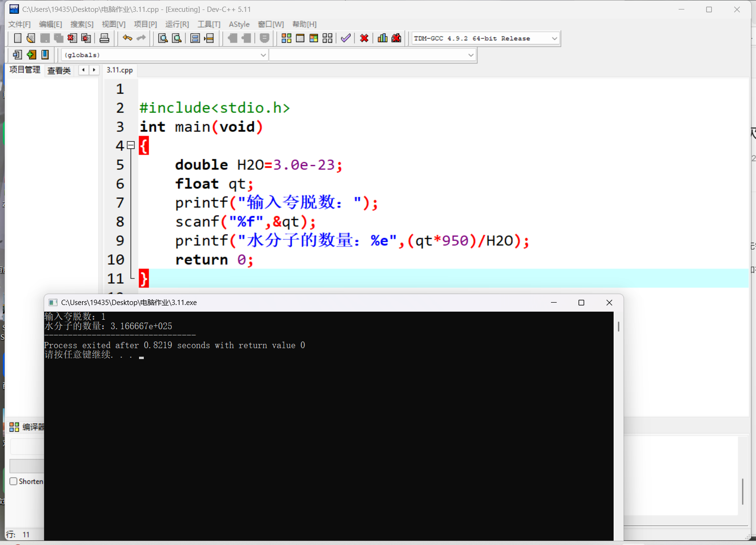Delete profiling information icon
The height and width of the screenshot is (545, 756).
tap(396, 38)
